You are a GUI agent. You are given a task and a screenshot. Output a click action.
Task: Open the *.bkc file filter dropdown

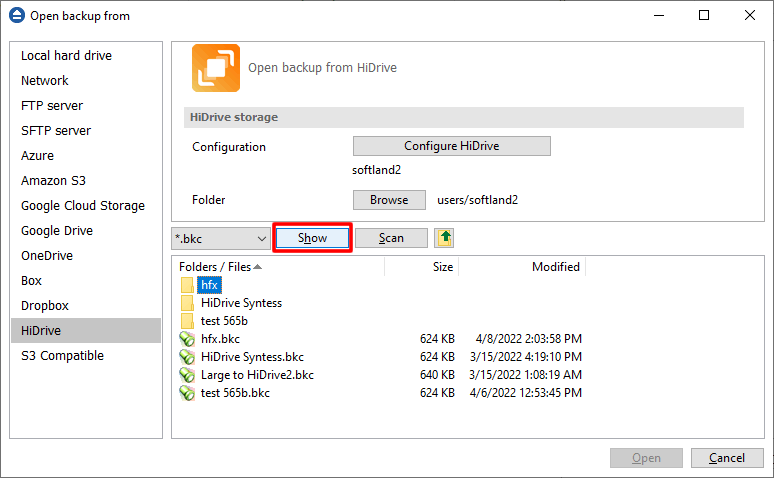click(221, 239)
